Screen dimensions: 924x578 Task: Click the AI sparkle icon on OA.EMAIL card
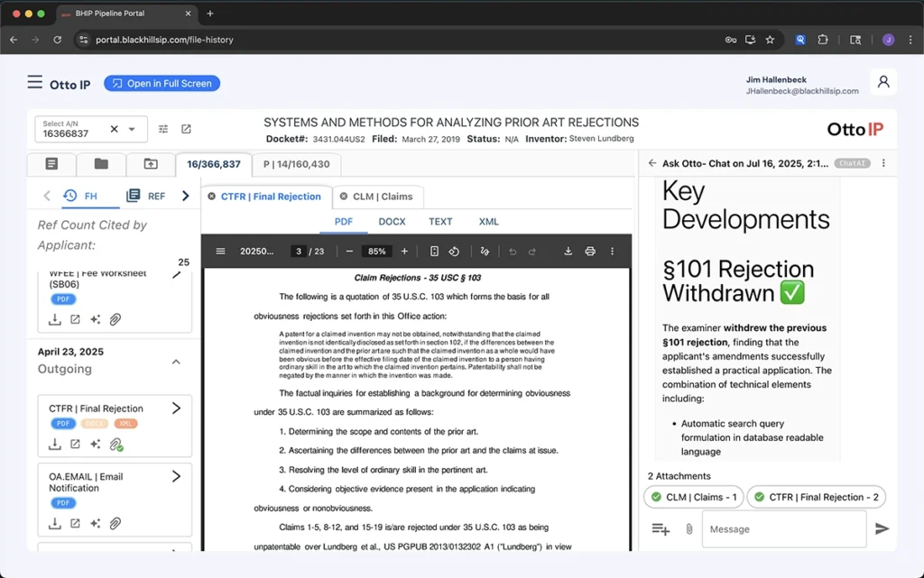click(95, 523)
